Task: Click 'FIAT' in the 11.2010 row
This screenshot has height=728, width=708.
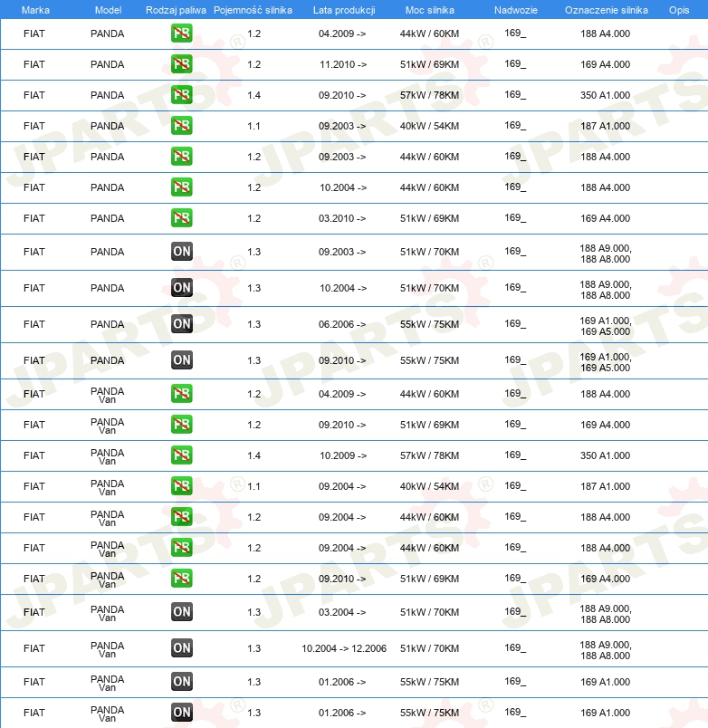Action: [34, 64]
